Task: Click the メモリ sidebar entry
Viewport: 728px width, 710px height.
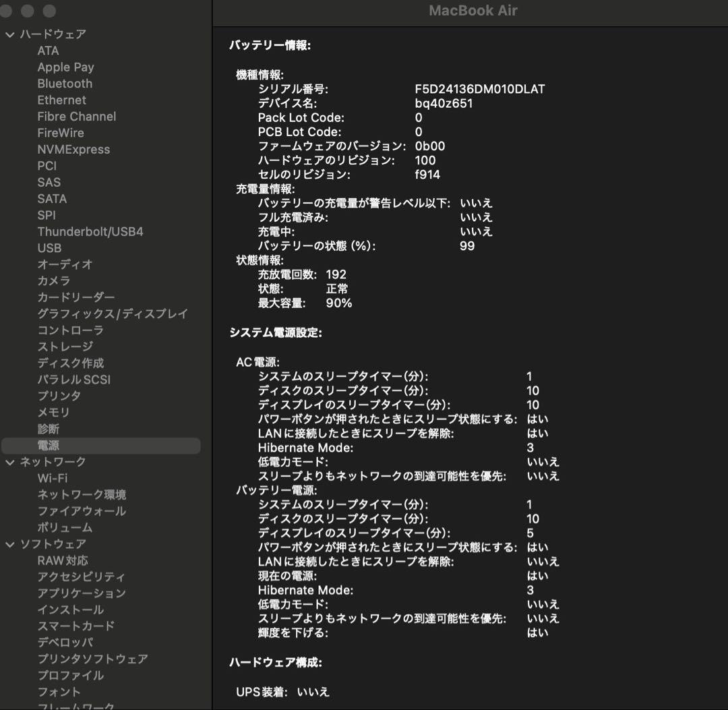Action: click(53, 412)
